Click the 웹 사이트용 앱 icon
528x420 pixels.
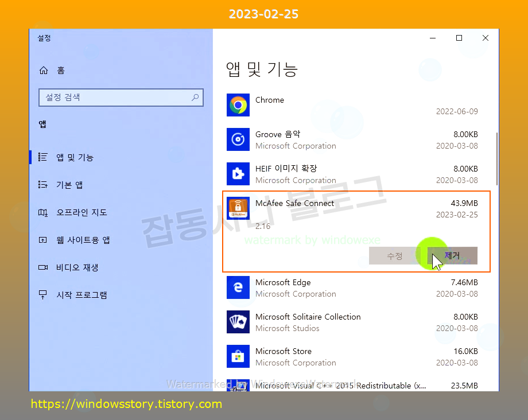43,240
